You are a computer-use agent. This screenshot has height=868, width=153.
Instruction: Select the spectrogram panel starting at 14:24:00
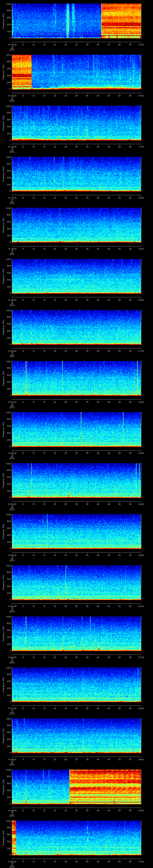click(x=76, y=531)
